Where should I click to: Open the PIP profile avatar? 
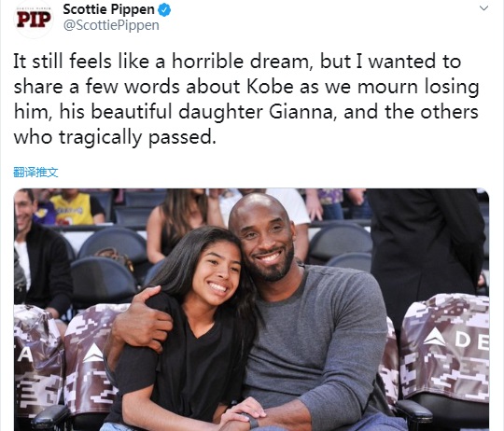point(35,20)
